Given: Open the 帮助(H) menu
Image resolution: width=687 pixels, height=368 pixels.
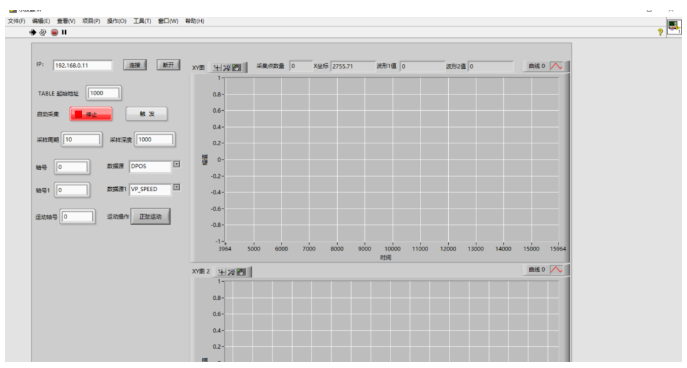Looking at the screenshot, I should pos(195,21).
